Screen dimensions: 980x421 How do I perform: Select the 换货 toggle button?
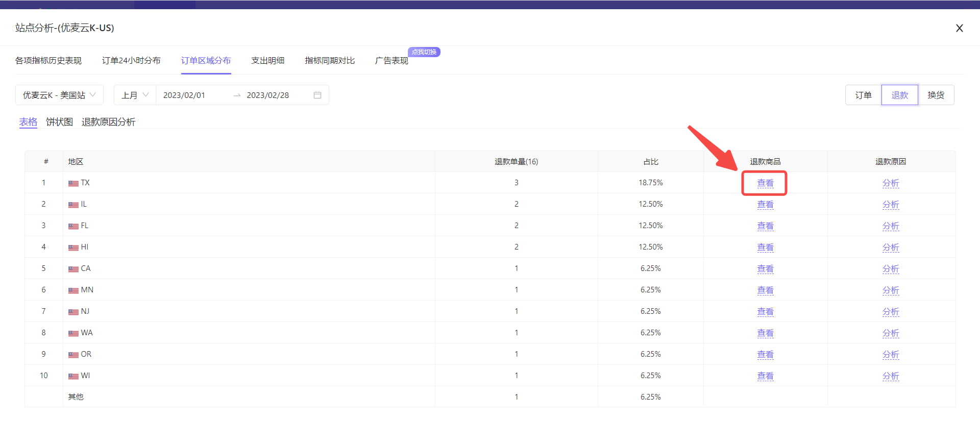(936, 95)
